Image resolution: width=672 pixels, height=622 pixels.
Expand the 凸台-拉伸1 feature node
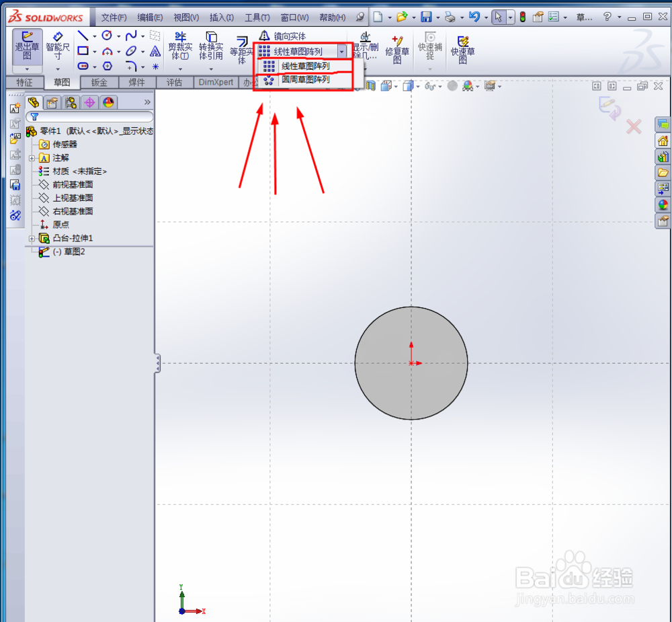pyautogui.click(x=32, y=238)
